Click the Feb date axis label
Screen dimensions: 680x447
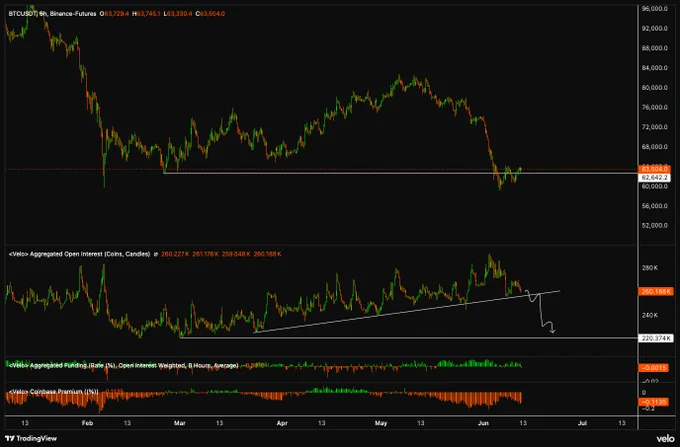point(87,423)
